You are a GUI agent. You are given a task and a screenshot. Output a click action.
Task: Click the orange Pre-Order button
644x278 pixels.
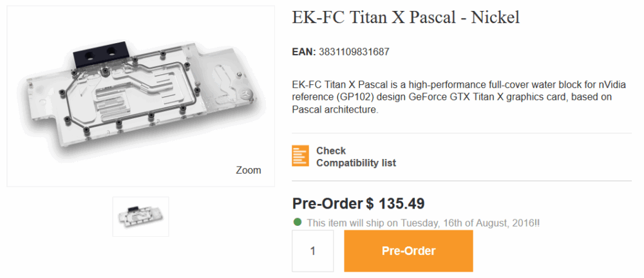point(408,251)
